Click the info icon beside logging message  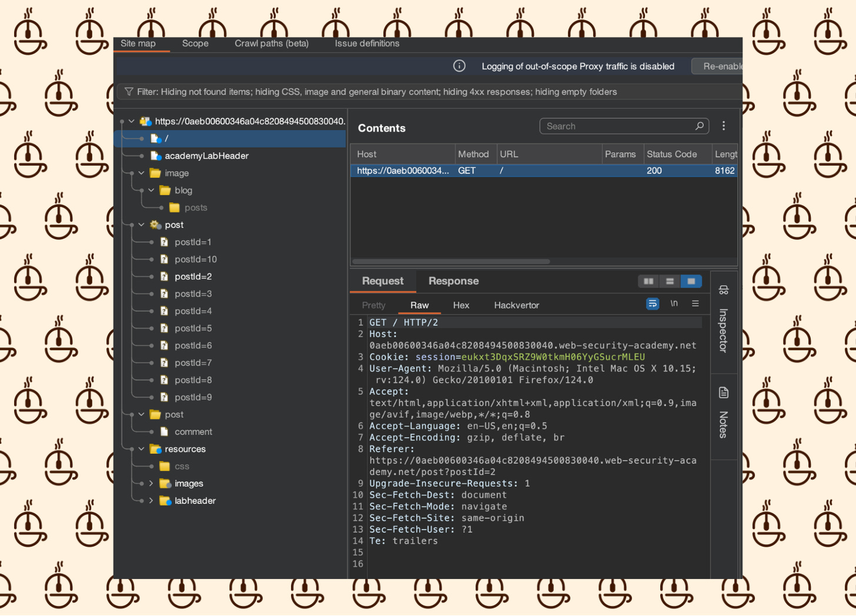point(459,66)
